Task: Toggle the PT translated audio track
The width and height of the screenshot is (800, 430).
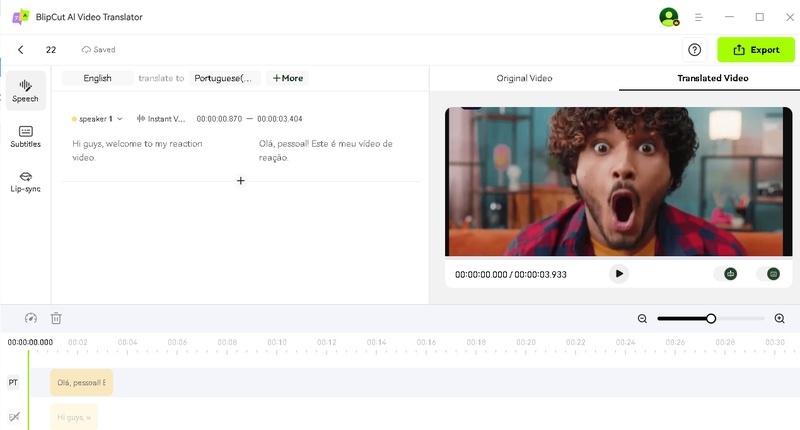Action: pyautogui.click(x=13, y=382)
